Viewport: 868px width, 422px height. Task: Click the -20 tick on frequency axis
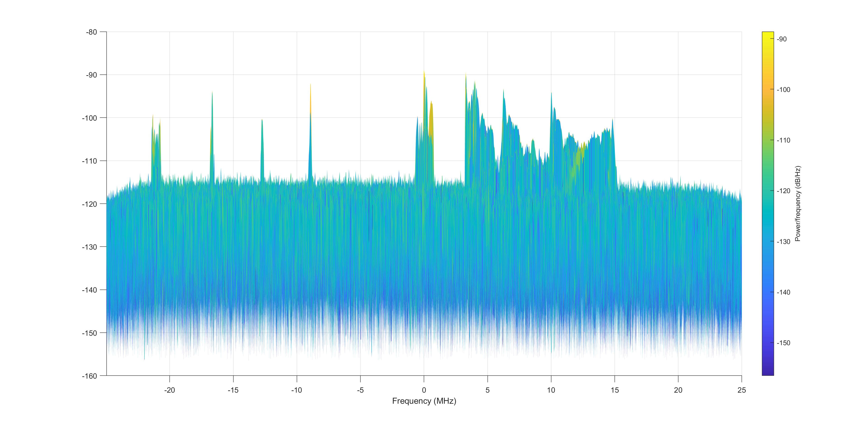(x=170, y=390)
